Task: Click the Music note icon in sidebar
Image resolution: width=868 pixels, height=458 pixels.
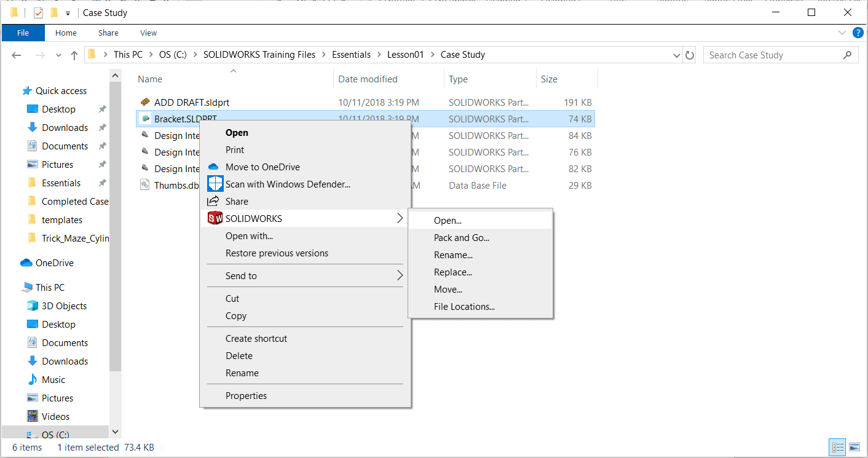Action: 33,379
